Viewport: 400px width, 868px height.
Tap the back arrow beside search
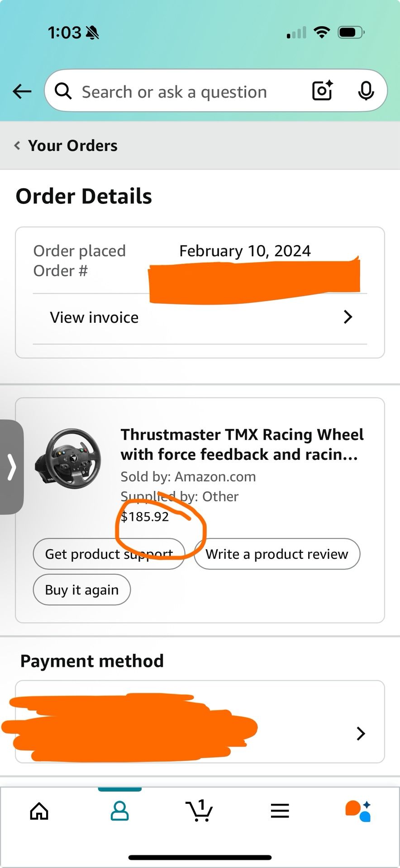click(22, 92)
